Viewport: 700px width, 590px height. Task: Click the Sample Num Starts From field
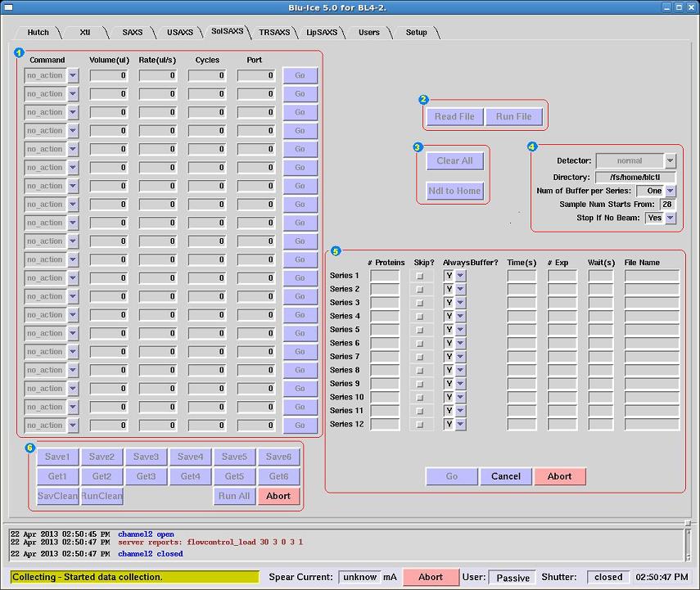tap(667, 205)
